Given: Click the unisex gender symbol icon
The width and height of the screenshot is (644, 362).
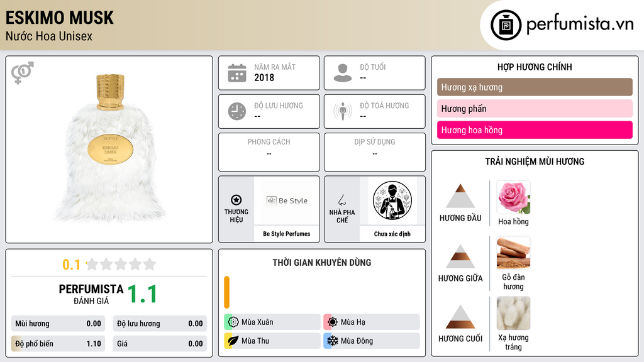Looking at the screenshot, I should point(22,73).
